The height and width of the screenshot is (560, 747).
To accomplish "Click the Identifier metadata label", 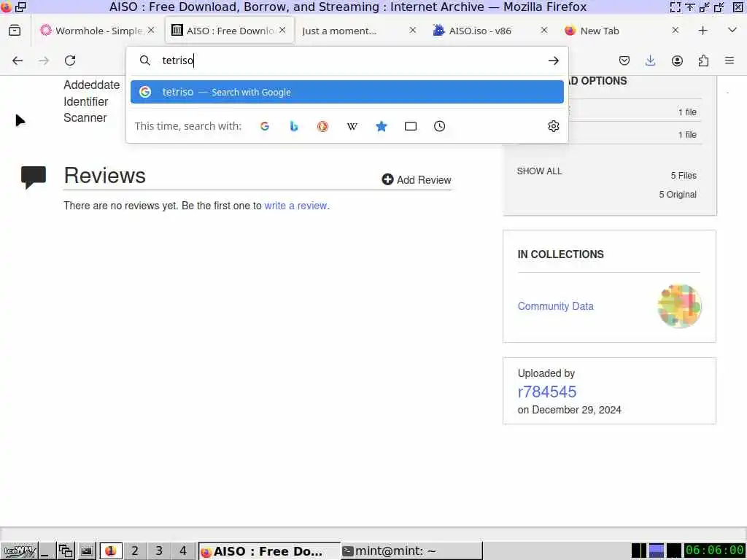I will click(86, 101).
